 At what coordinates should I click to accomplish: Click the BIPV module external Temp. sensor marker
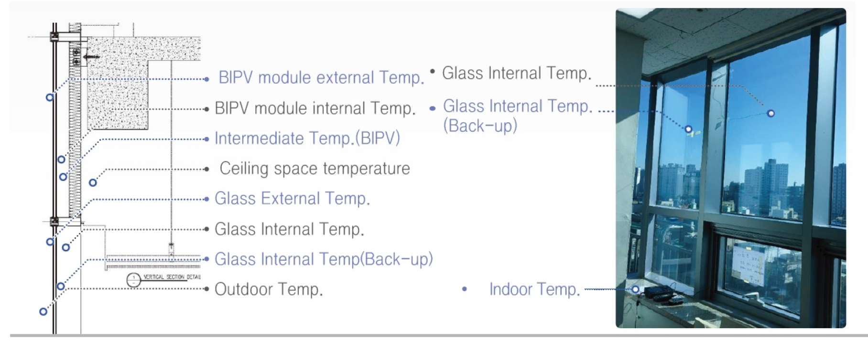(x=50, y=97)
